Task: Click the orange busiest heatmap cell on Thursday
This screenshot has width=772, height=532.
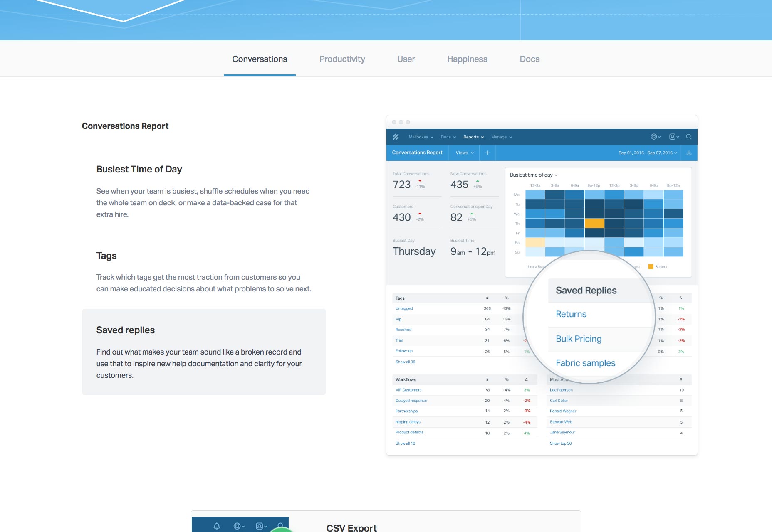Action: (594, 223)
